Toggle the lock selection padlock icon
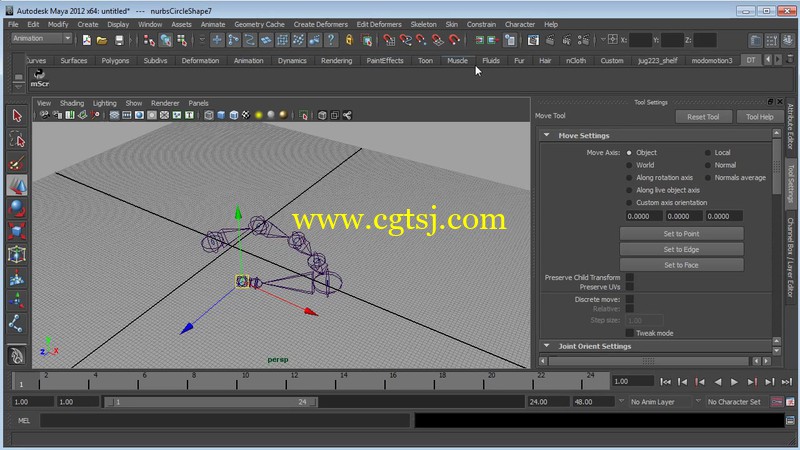The width and height of the screenshot is (800, 450). pyautogui.click(x=349, y=40)
